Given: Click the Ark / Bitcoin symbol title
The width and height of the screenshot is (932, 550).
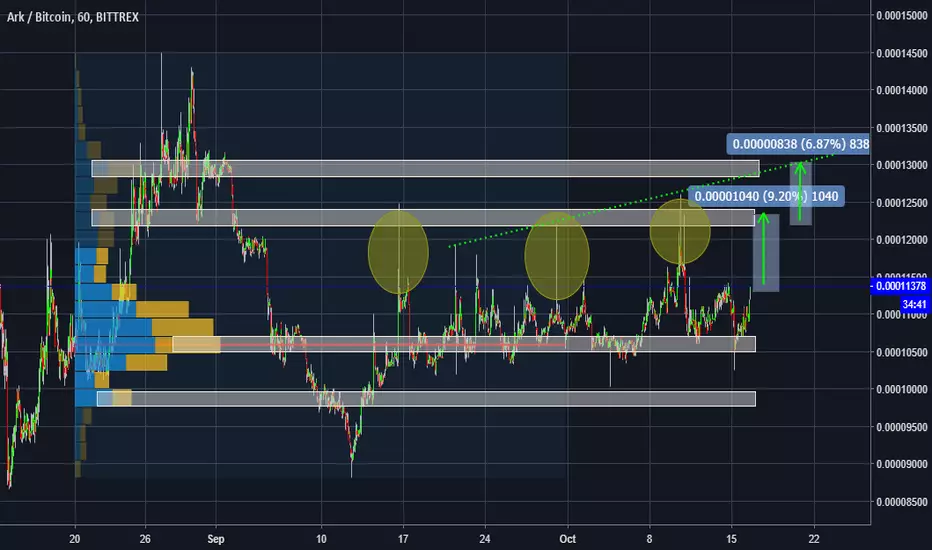Looking at the screenshot, I should (73, 17).
